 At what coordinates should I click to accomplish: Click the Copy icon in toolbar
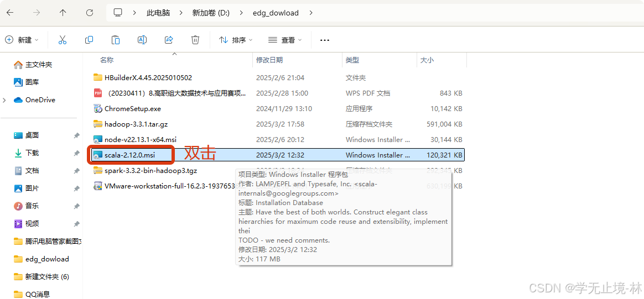click(89, 40)
